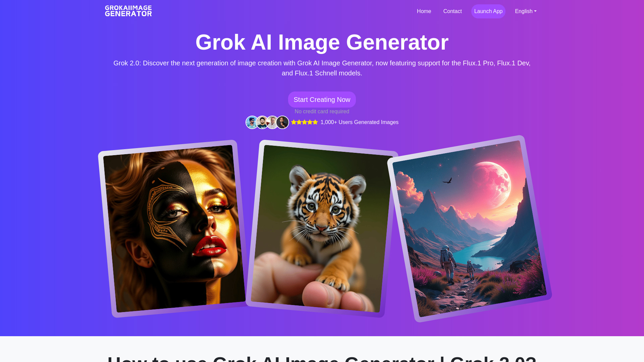Open the English language dropdown
Viewport: 644px width, 362px height.
[526, 11]
